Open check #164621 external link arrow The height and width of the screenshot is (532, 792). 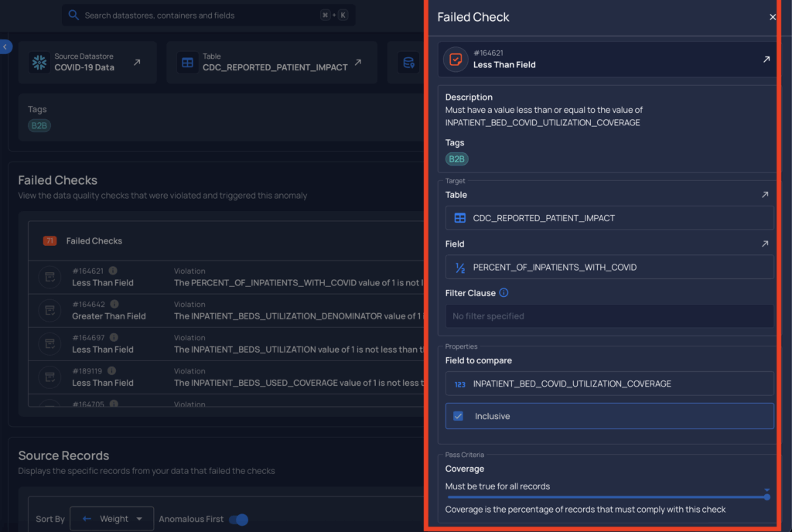point(766,60)
